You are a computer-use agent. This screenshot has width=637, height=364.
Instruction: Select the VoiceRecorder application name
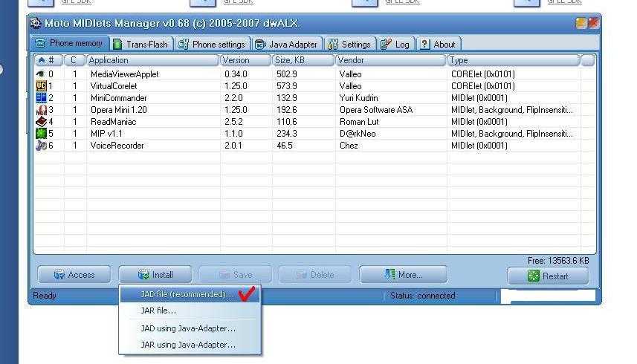pyautogui.click(x=117, y=146)
